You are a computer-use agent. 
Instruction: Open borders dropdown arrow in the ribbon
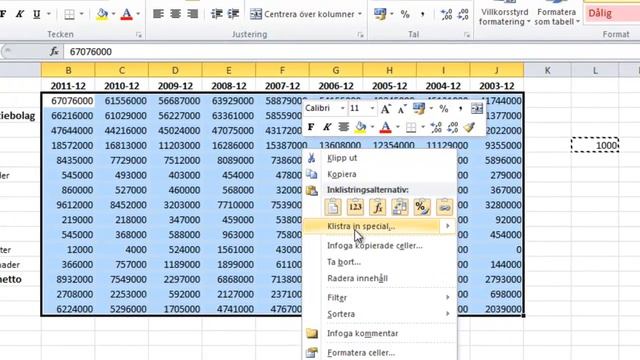(x=81, y=14)
